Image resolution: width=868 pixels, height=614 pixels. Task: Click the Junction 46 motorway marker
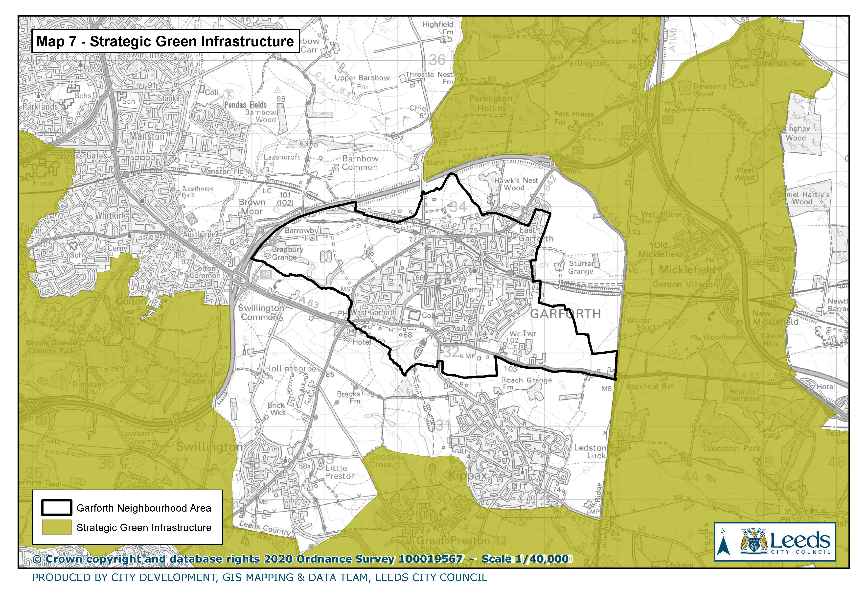coord(266,274)
